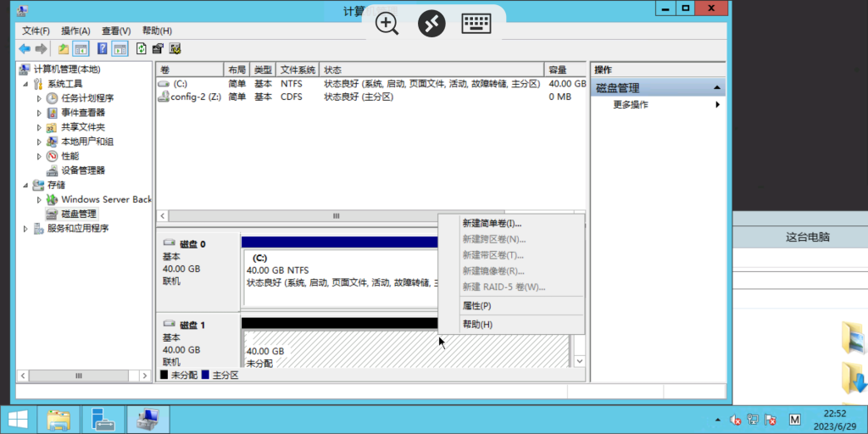Select the (C:) volume row in the list
Image resolution: width=868 pixels, height=434 pixels.
[371, 84]
